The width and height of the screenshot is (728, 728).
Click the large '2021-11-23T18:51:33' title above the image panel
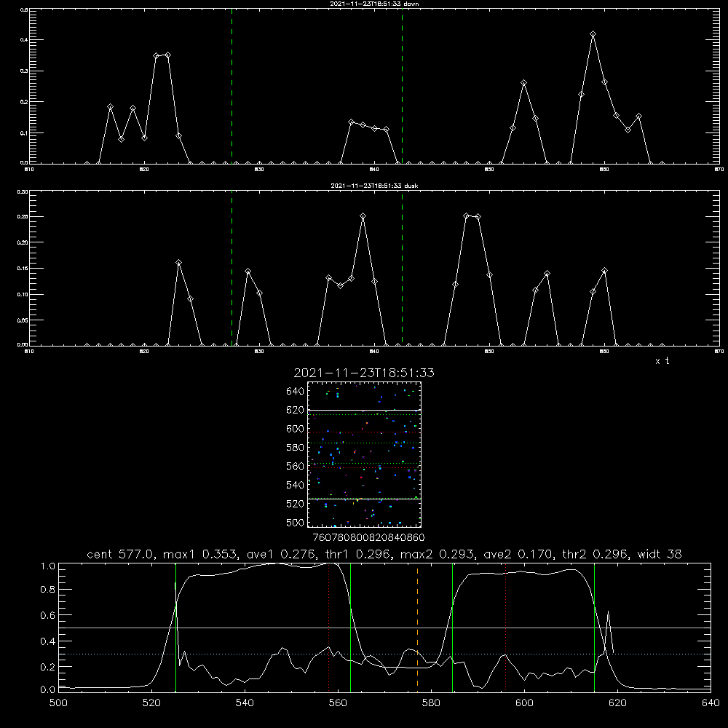[364, 373]
